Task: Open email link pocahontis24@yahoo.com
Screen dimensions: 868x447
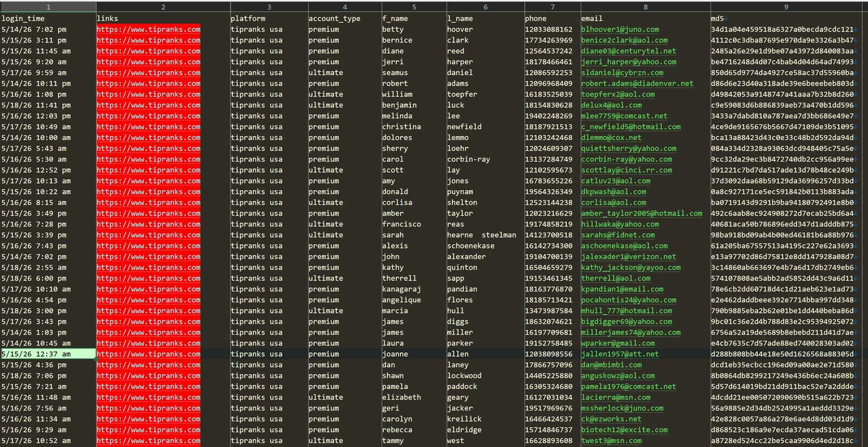Action: (x=628, y=300)
